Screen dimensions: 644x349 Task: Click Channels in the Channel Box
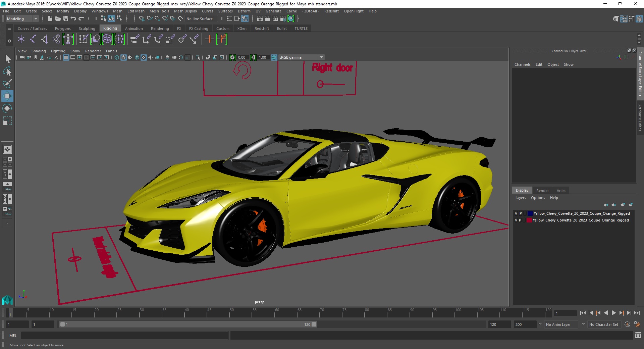click(x=522, y=64)
